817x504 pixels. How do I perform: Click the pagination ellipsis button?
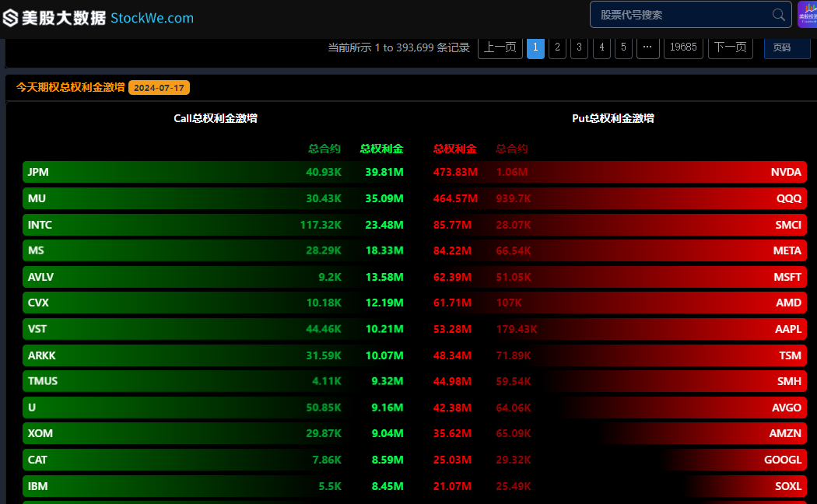tap(647, 47)
